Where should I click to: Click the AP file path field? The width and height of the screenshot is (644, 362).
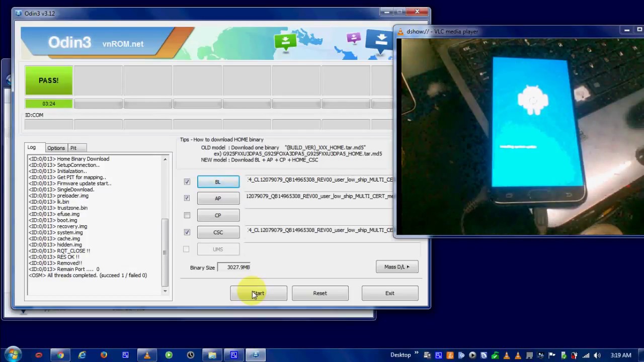[x=319, y=197]
